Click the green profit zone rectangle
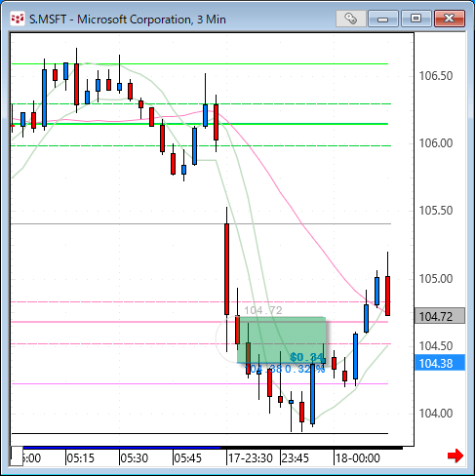 (x=281, y=340)
